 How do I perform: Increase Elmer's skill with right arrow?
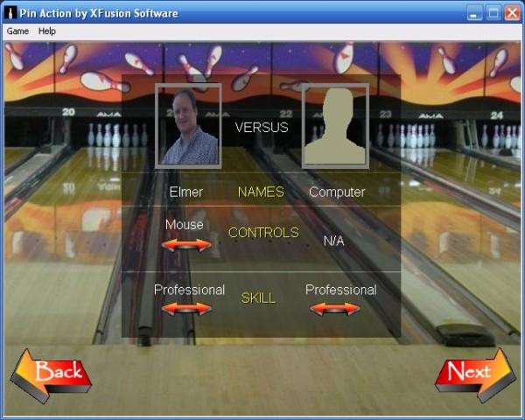(x=201, y=309)
